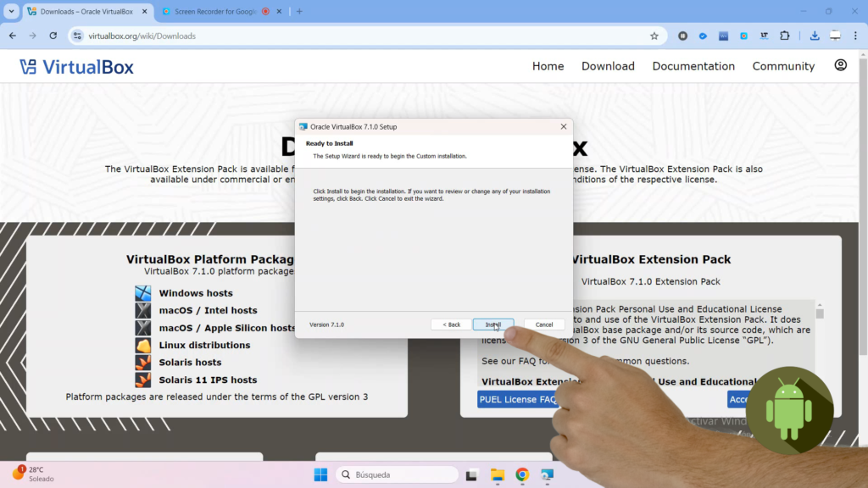Open the Community navigation item
Viewport: 868px width, 488px height.
tap(783, 66)
